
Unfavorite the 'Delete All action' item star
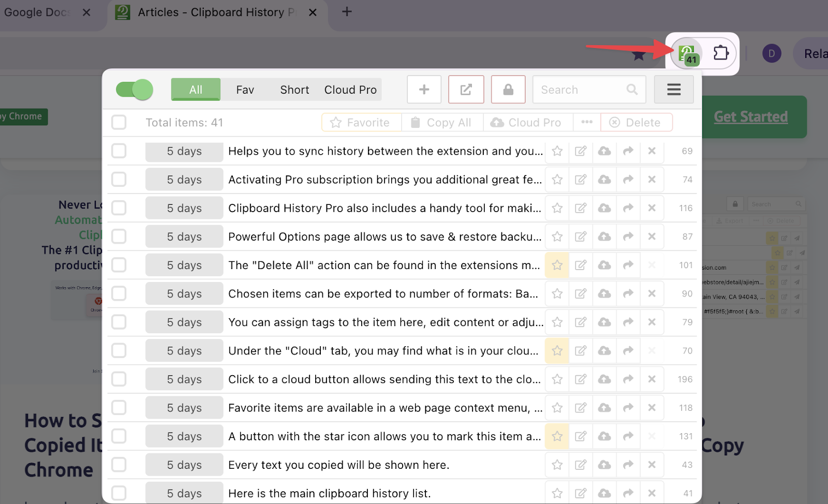coord(557,265)
